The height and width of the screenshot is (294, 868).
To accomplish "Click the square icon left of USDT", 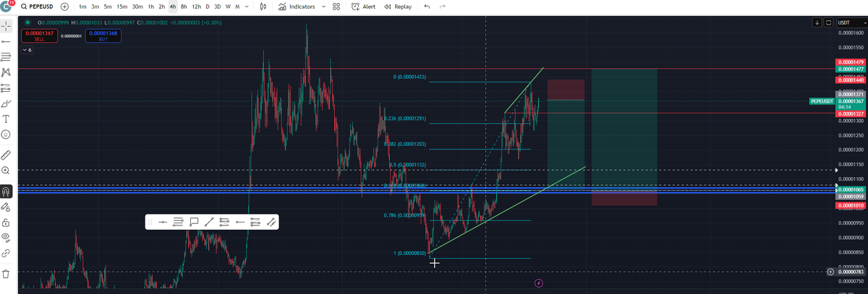I will coord(828,23).
